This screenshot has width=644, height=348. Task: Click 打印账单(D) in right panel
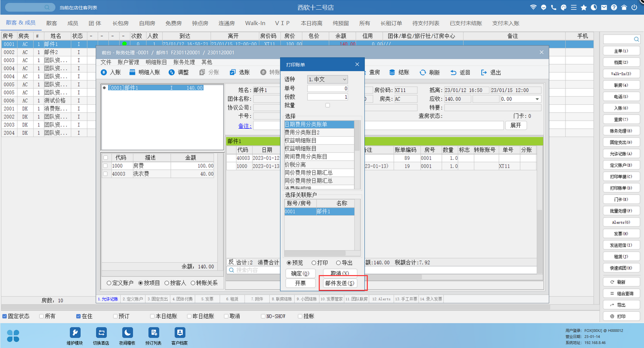pyautogui.click(x=621, y=188)
